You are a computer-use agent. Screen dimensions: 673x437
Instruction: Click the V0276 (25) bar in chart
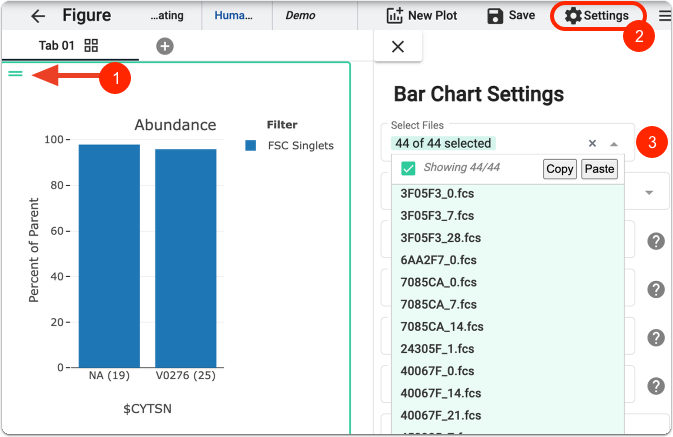click(186, 258)
